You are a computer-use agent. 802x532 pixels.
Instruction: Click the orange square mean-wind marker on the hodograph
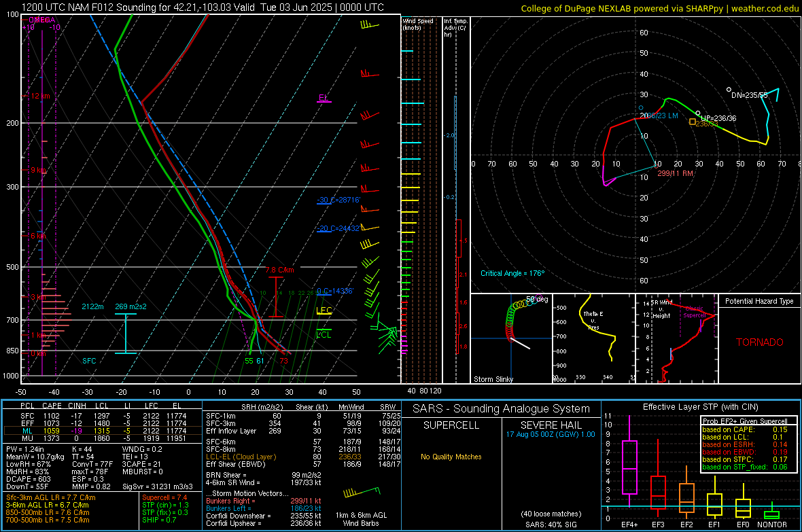(693, 122)
